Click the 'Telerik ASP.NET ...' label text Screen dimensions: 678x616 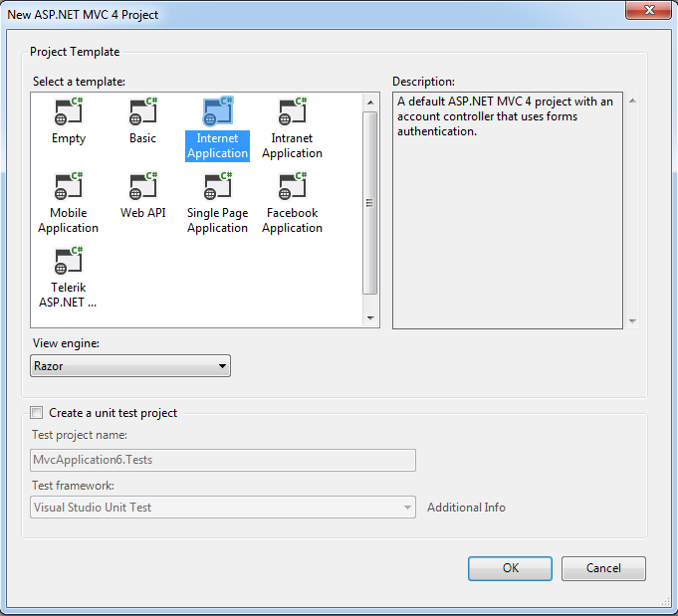pyautogui.click(x=68, y=295)
